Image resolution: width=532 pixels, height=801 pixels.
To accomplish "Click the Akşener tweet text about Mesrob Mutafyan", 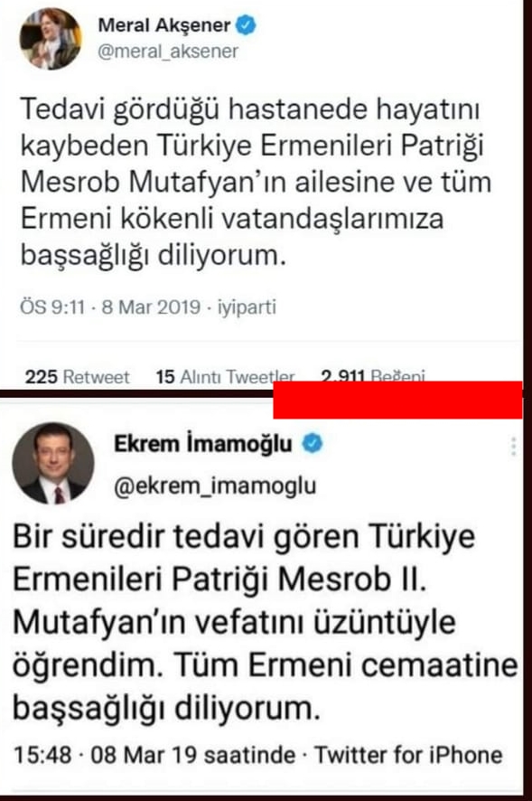I will (x=256, y=182).
